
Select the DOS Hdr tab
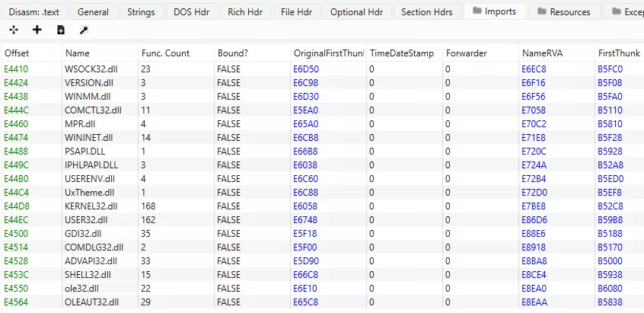click(192, 12)
